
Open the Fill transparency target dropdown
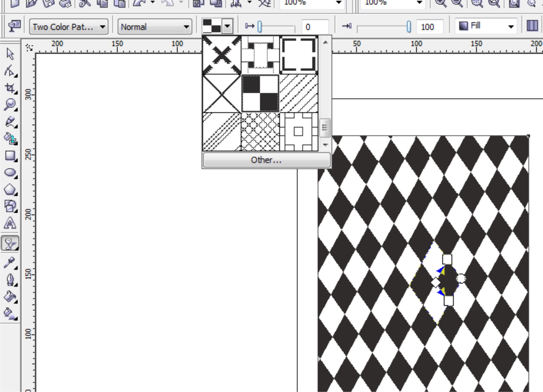486,26
